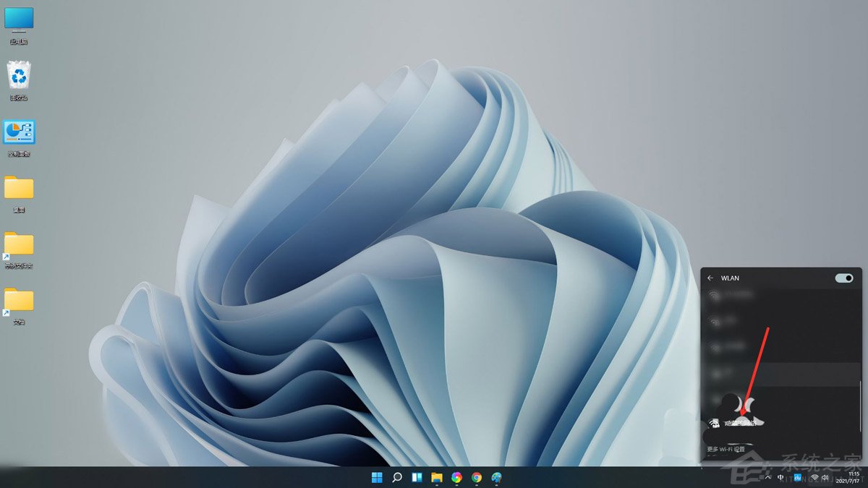Click the speaker volume icon in system tray

click(825, 477)
